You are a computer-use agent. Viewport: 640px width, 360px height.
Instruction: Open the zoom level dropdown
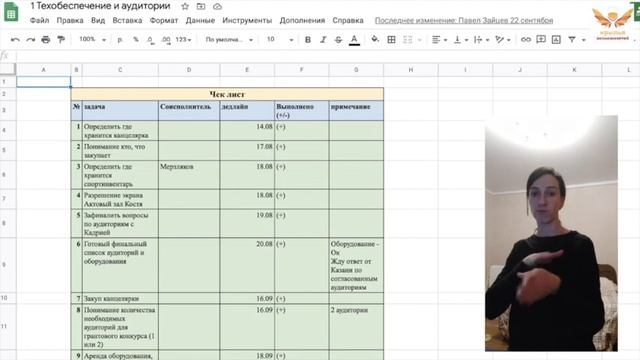tap(92, 40)
